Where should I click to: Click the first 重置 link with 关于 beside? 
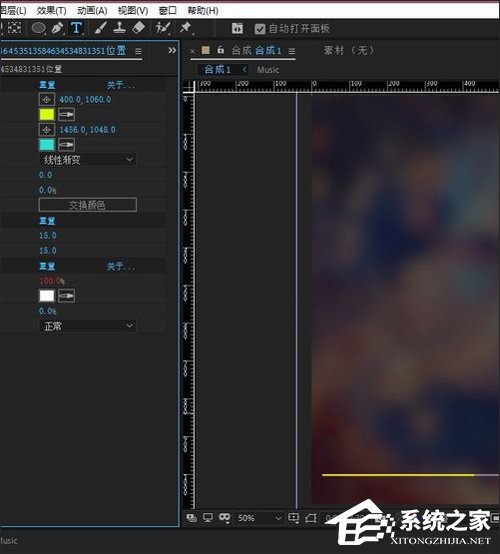click(47, 85)
